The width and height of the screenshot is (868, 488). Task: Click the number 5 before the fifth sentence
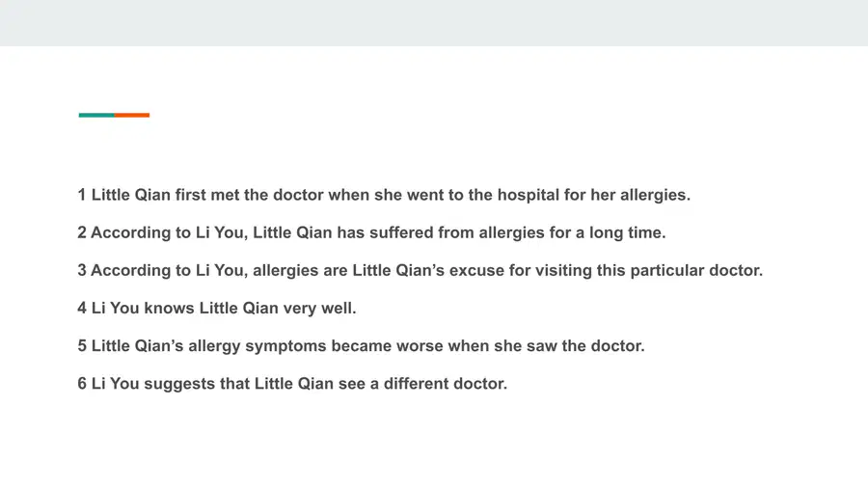(x=82, y=345)
